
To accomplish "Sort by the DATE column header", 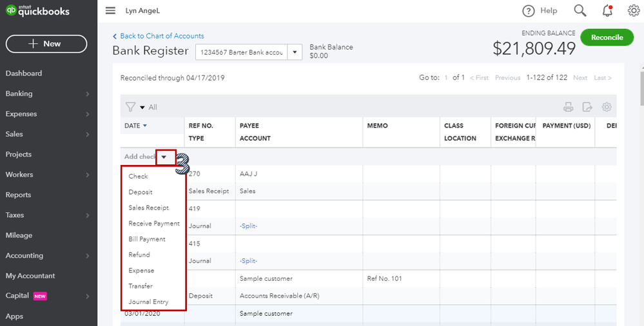I will point(135,126).
